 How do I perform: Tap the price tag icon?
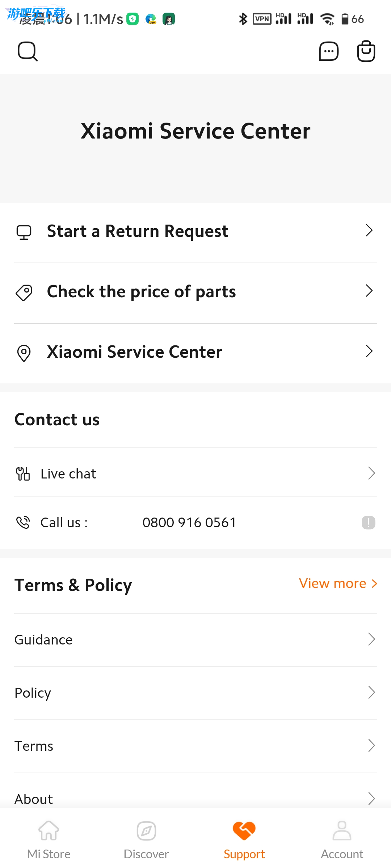24,292
